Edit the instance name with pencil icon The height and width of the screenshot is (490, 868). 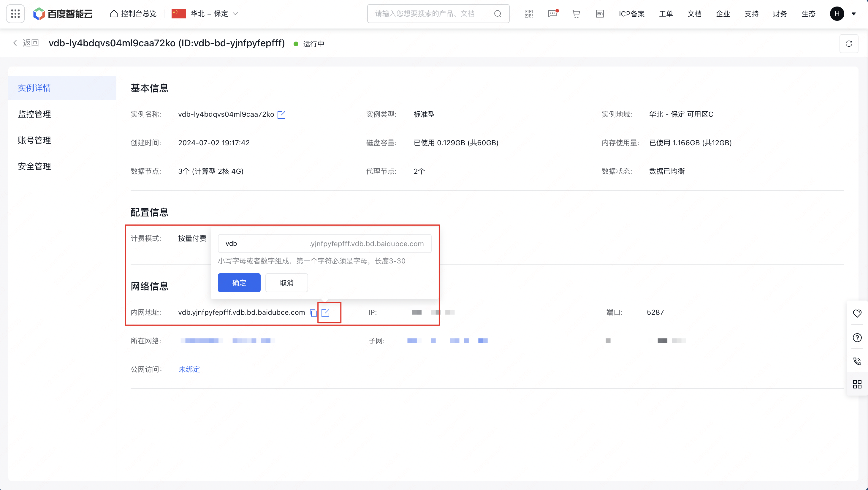[281, 115]
